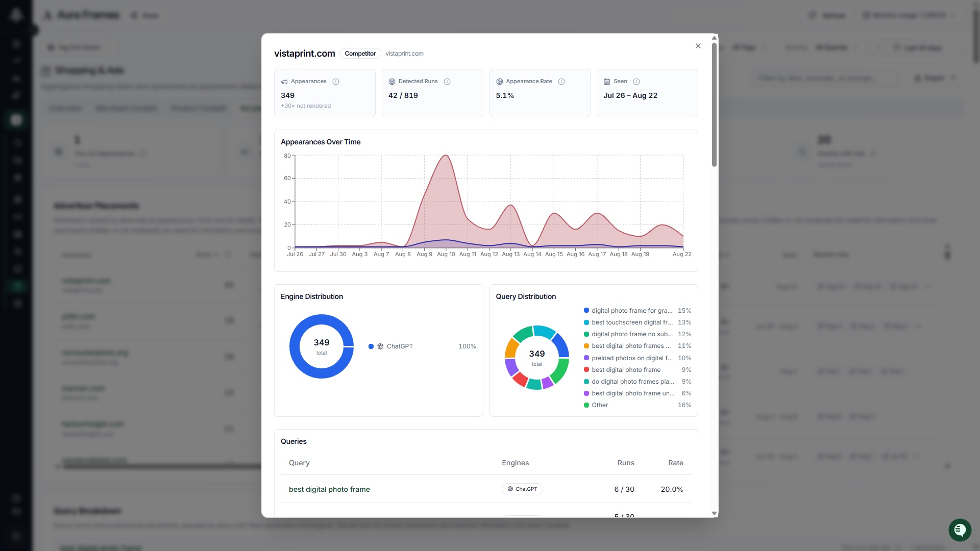Click the orange 'best digital photo frames' legend dot

point(586,346)
